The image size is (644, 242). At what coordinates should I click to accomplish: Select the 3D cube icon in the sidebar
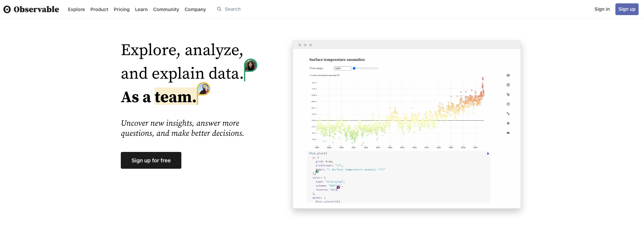click(x=508, y=123)
